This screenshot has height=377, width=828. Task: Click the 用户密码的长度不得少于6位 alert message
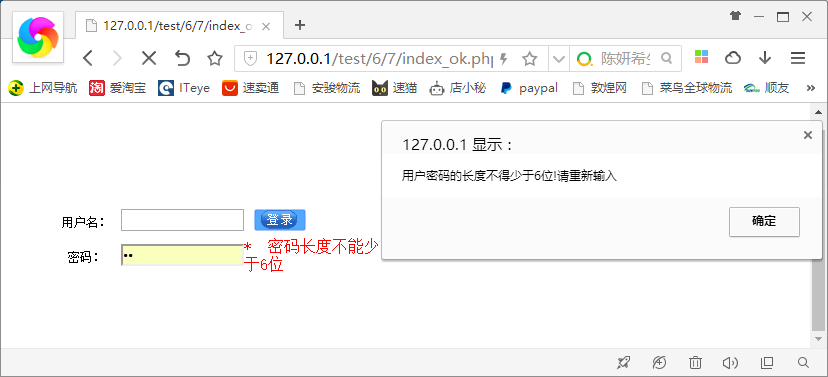509,176
